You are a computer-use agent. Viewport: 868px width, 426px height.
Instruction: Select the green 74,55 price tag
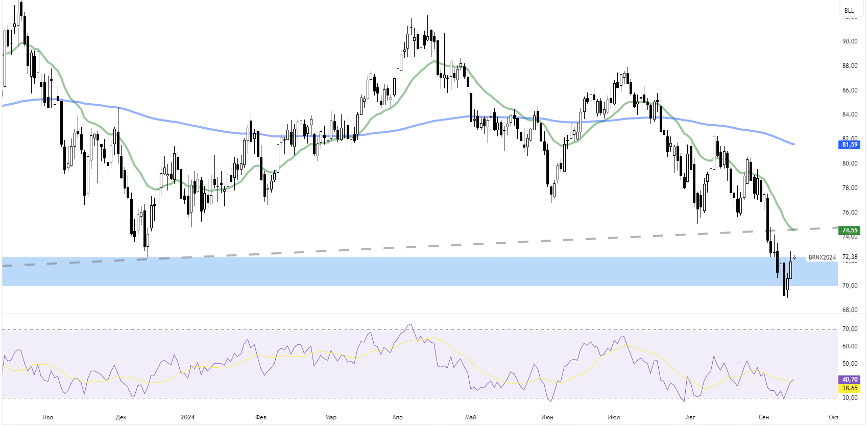coord(850,230)
